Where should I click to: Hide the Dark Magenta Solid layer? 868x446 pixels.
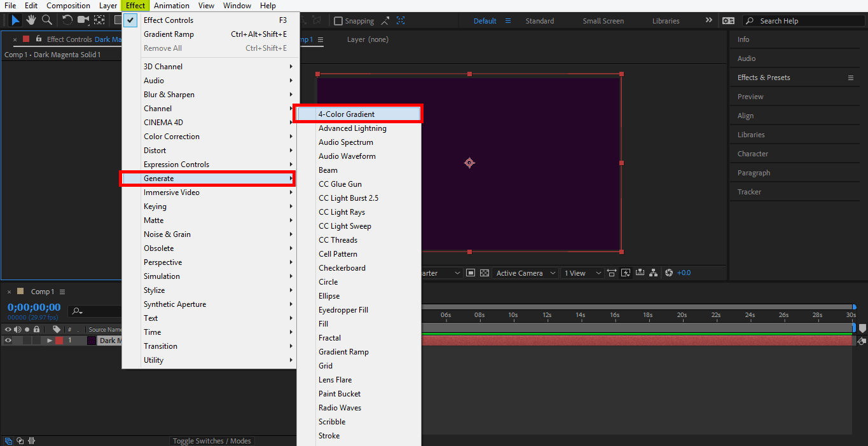[x=8, y=341]
